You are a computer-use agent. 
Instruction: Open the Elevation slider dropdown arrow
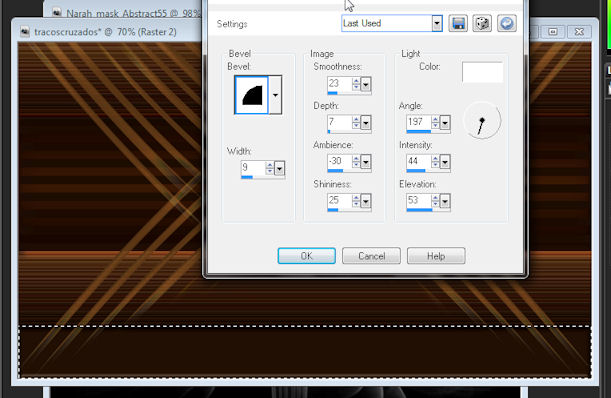[445, 201]
